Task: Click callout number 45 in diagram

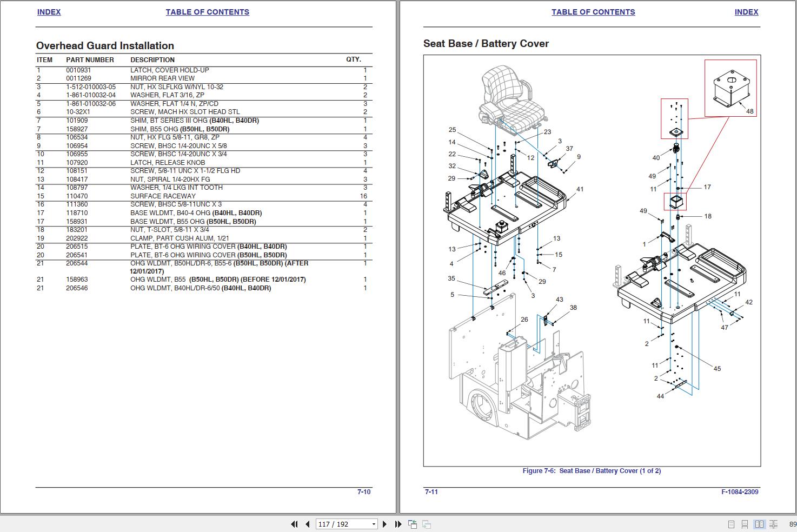Action: pos(717,369)
